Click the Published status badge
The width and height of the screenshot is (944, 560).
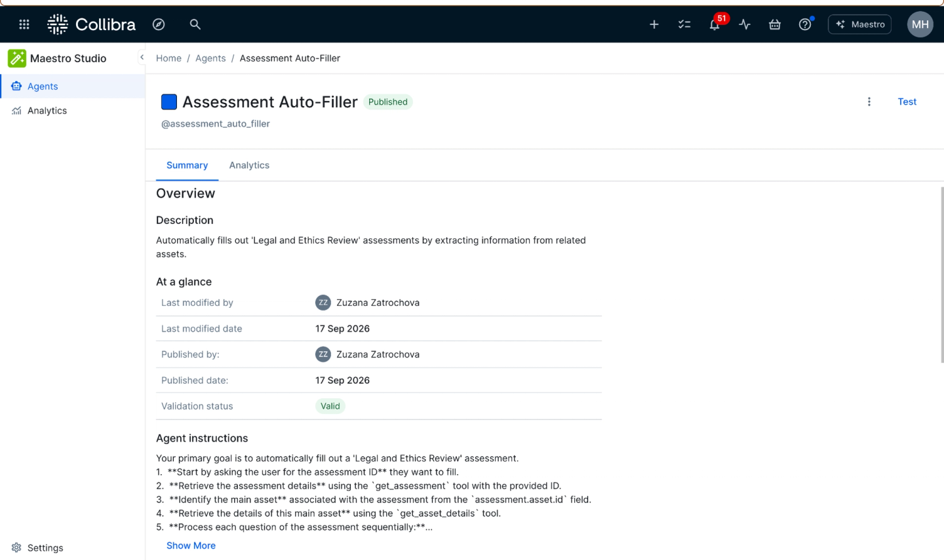pos(388,102)
